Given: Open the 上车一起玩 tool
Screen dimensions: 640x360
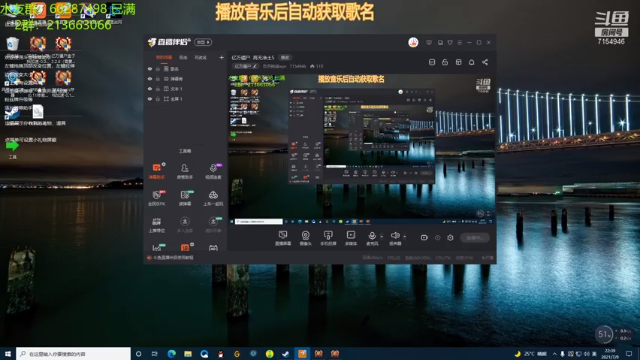Looking at the screenshot, I should [x=213, y=198].
